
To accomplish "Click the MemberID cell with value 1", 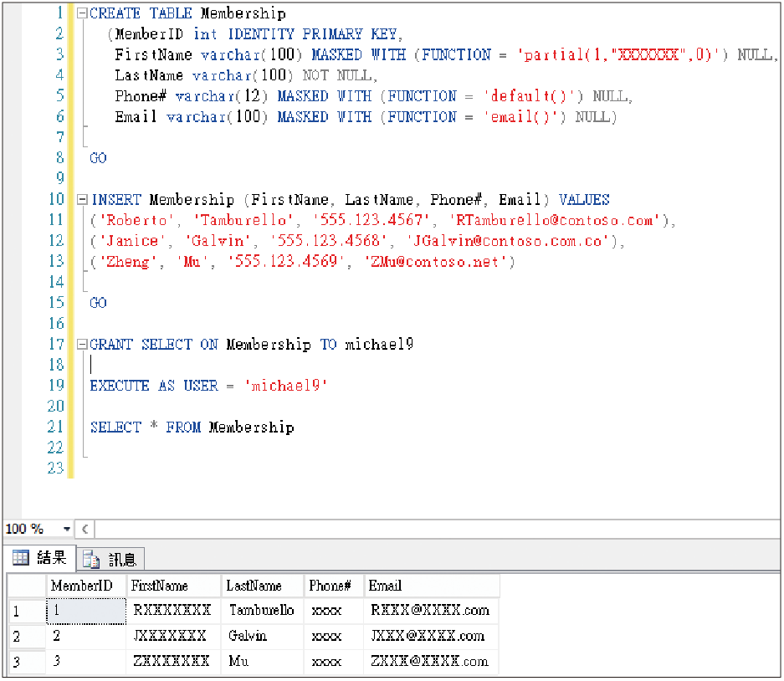I will (x=86, y=611).
